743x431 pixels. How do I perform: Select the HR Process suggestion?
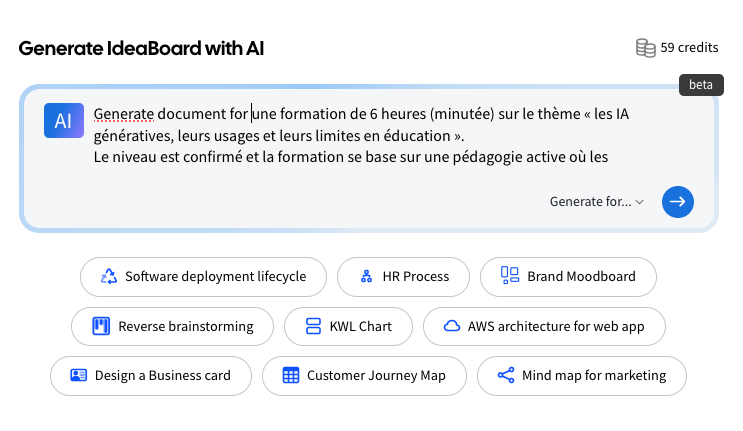403,276
